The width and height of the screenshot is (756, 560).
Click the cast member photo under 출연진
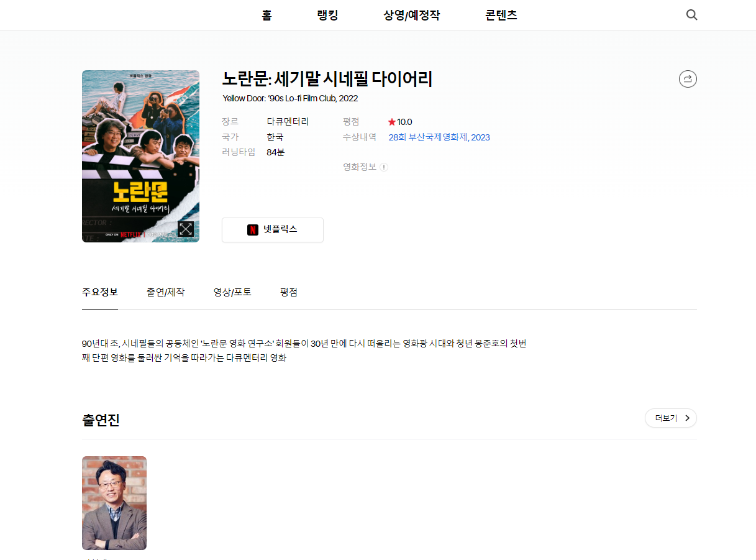coord(114,503)
